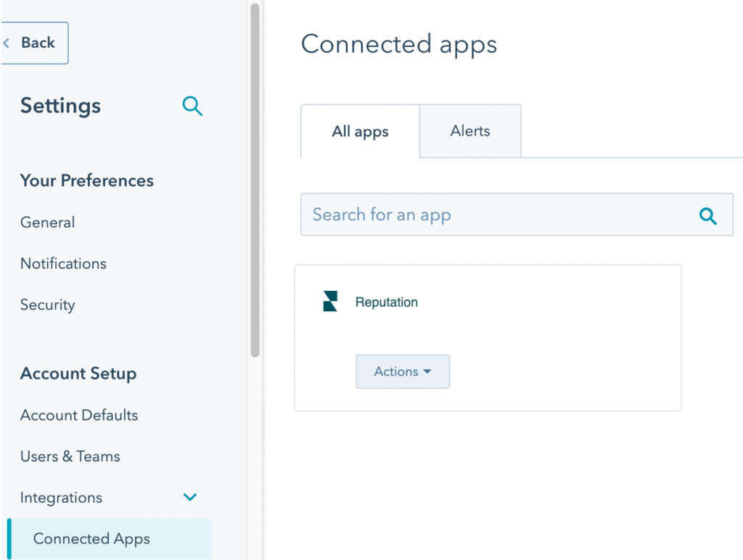Screen dimensions: 743x560
Task: Open Users & Teams settings
Action: 70,457
